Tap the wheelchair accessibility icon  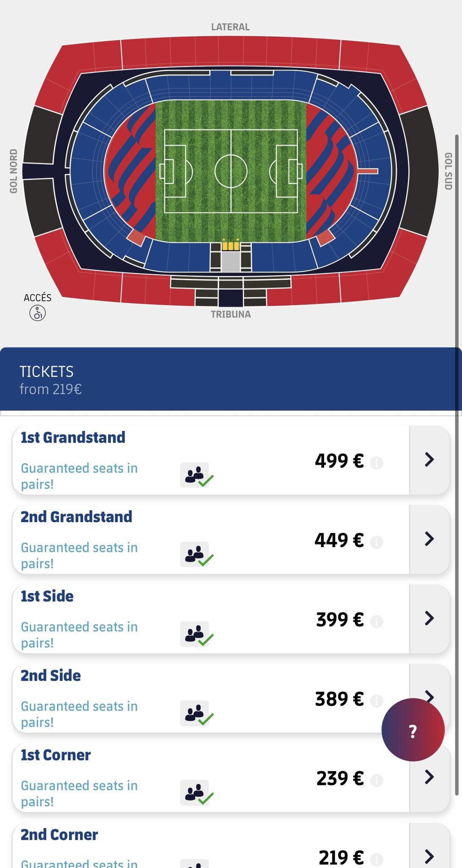tap(37, 314)
